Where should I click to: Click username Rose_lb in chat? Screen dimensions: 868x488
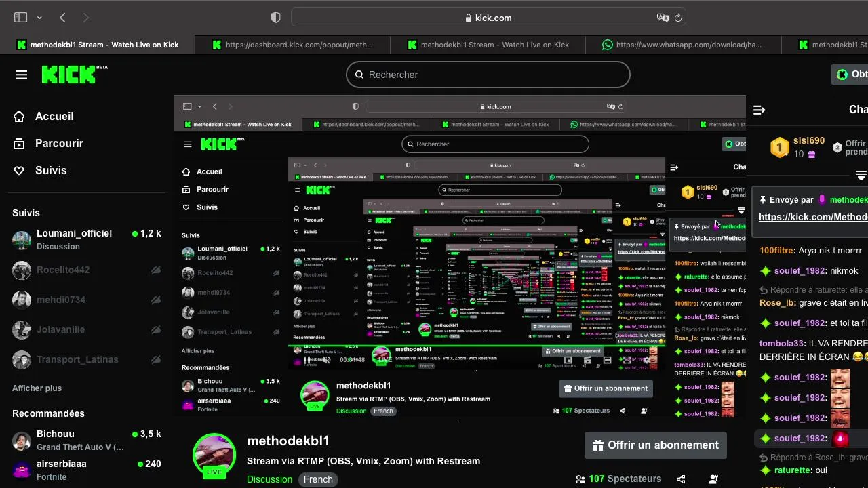click(778, 303)
